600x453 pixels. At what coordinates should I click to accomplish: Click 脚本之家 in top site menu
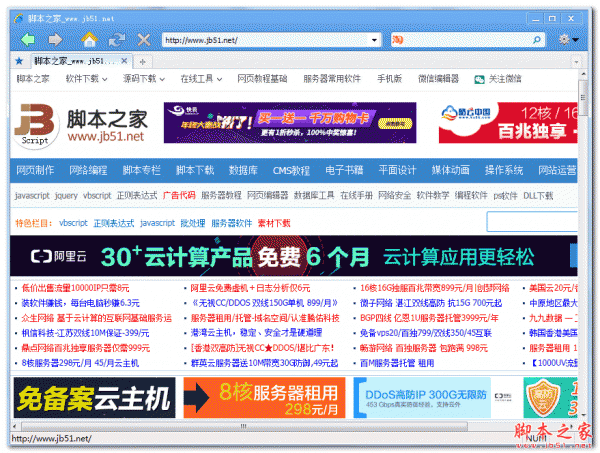coord(33,79)
